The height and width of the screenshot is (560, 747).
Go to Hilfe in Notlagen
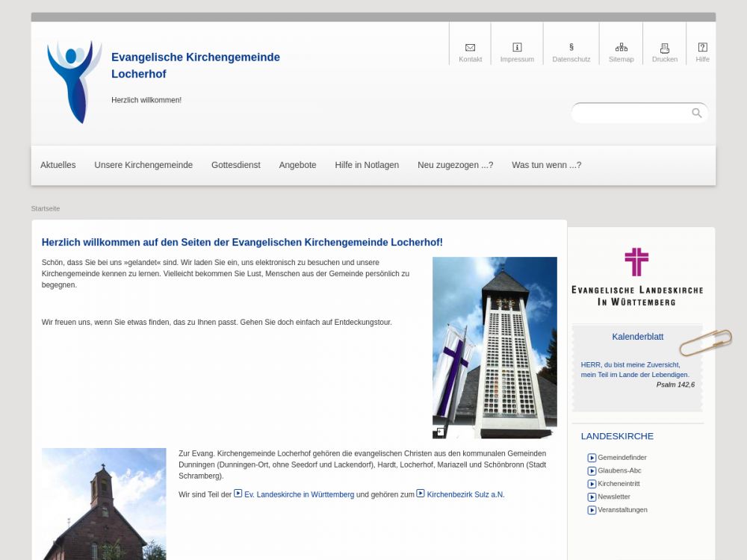click(367, 165)
